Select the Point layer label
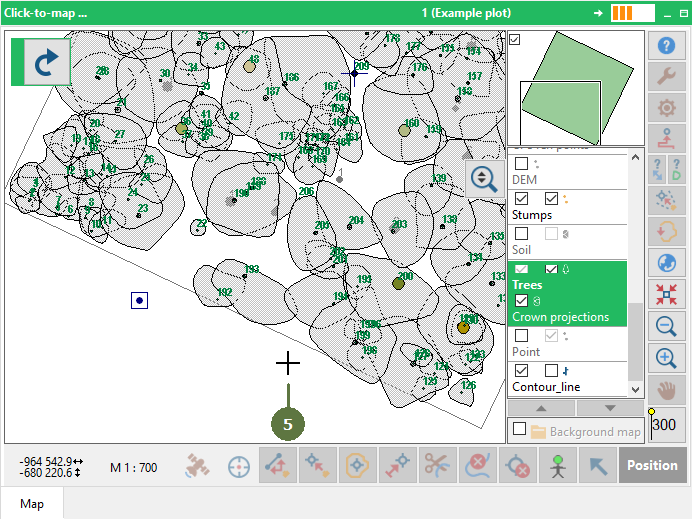Viewport: 692px width, 519px height. tap(526, 352)
